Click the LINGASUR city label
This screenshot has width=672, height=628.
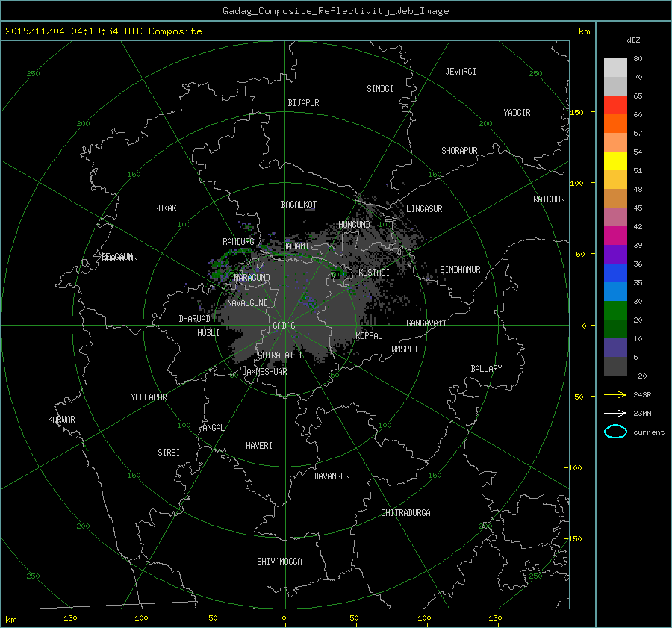pos(424,209)
